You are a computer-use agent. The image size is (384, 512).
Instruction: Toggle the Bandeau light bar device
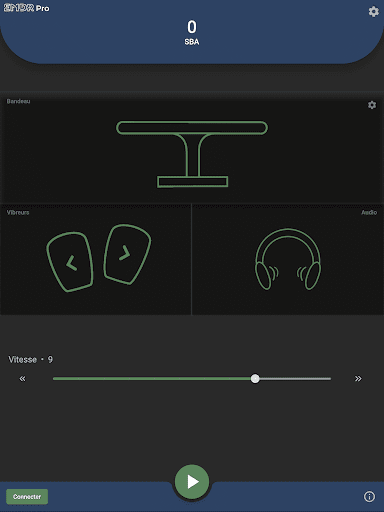coord(192,154)
